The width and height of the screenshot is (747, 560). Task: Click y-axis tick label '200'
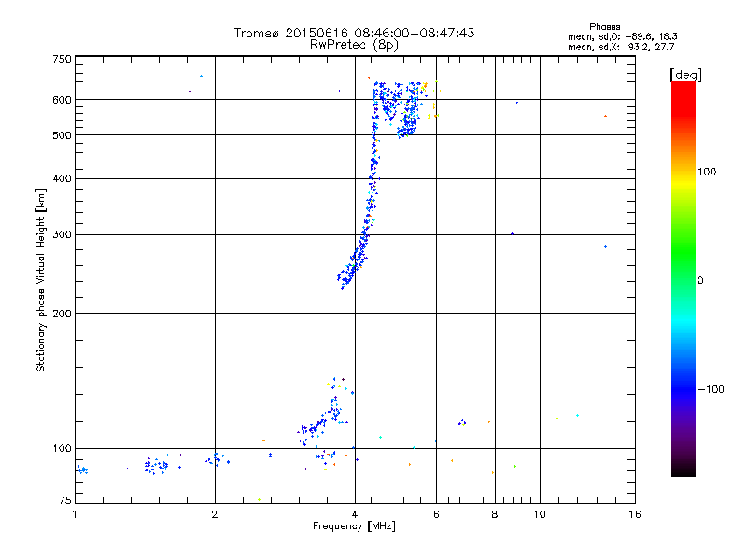click(62, 314)
